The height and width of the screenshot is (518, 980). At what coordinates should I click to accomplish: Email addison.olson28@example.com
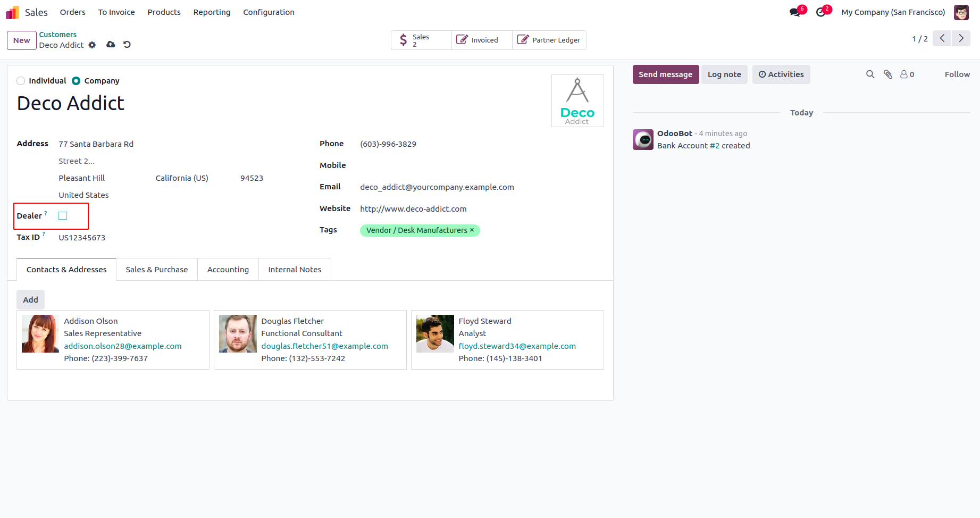(123, 346)
